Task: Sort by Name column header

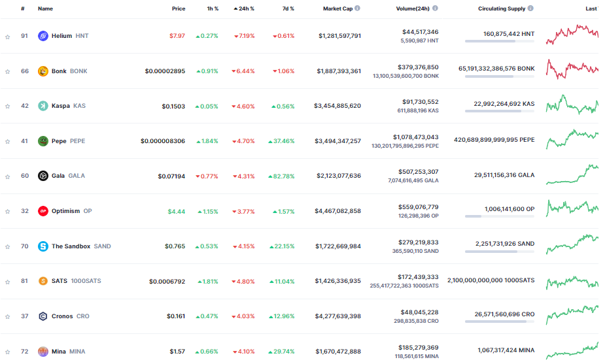Action: pos(45,8)
